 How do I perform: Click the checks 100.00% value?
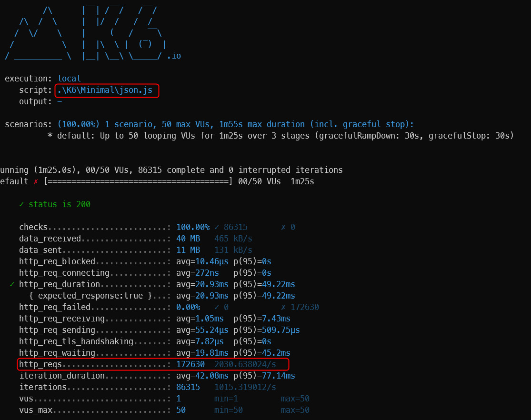point(193,227)
